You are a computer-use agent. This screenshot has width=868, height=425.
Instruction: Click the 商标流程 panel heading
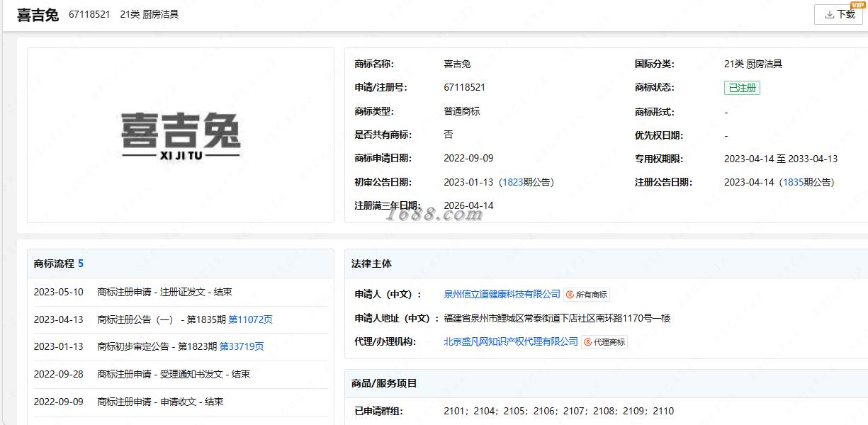click(54, 263)
